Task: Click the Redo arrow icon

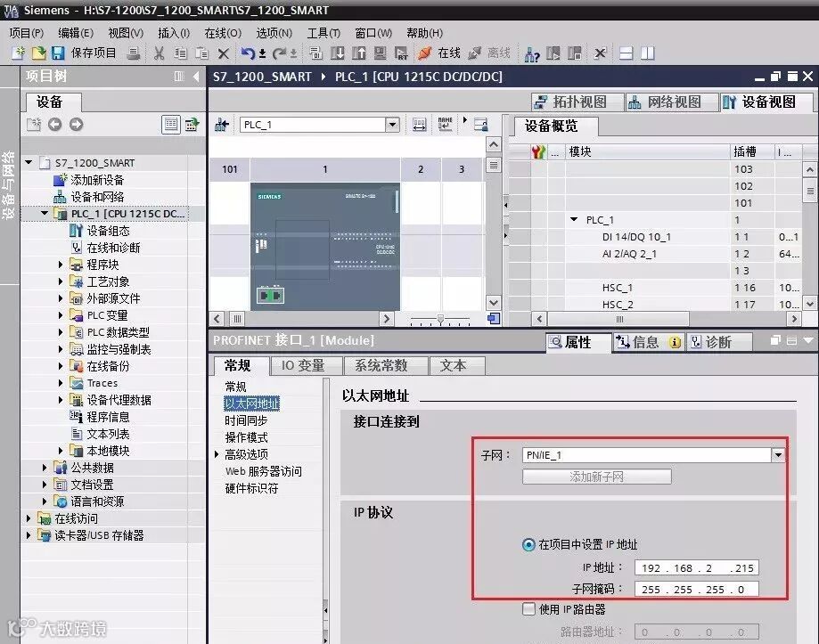Action: tap(280, 53)
